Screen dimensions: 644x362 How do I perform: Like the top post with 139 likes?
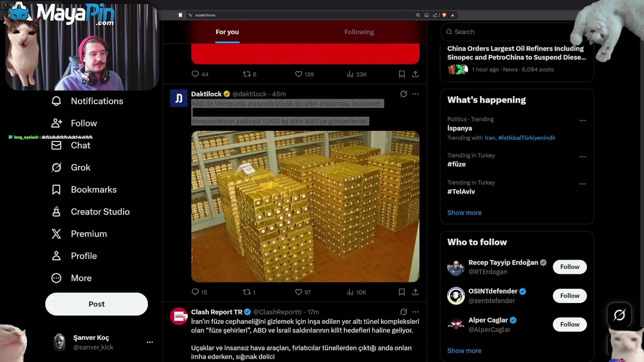[304, 74]
